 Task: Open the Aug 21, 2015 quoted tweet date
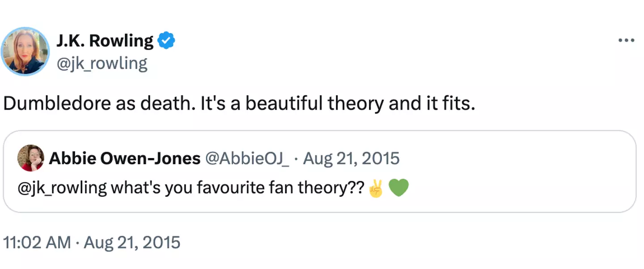pyautogui.click(x=352, y=158)
